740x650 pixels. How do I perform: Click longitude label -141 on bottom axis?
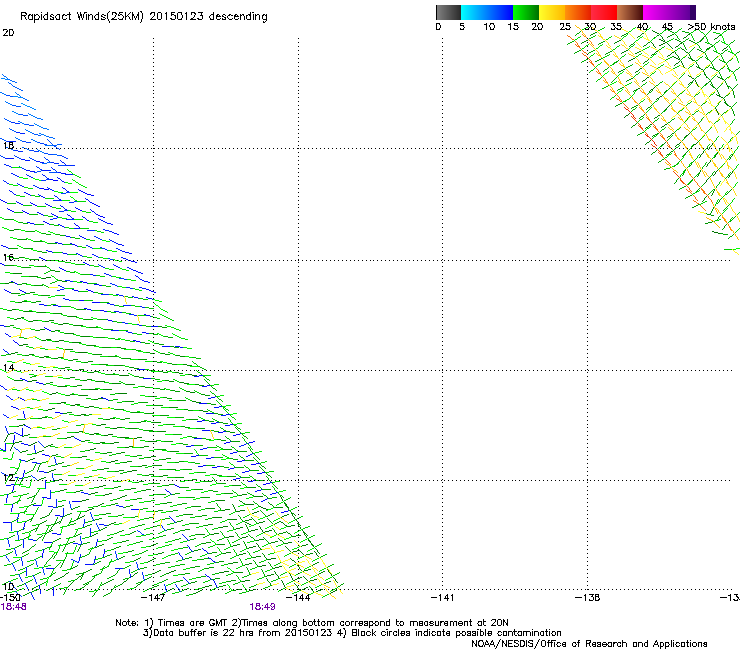coord(443,598)
